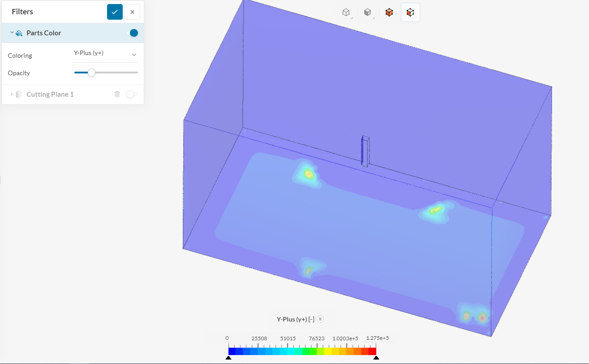Open the Coloring Y-Plus dropdown

pos(105,54)
